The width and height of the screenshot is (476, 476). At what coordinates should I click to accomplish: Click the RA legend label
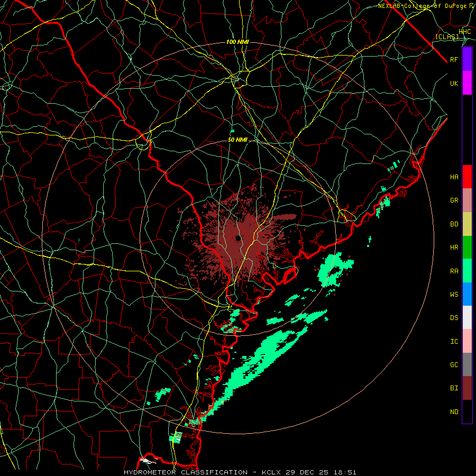click(454, 271)
